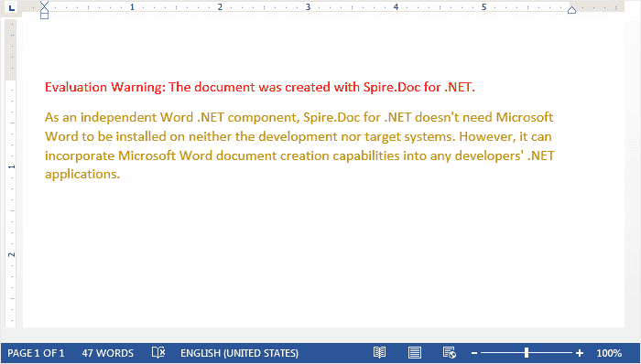Image resolution: width=641 pixels, height=364 pixels.
Task: Click the tab stop selector icon
Action: 11,7
